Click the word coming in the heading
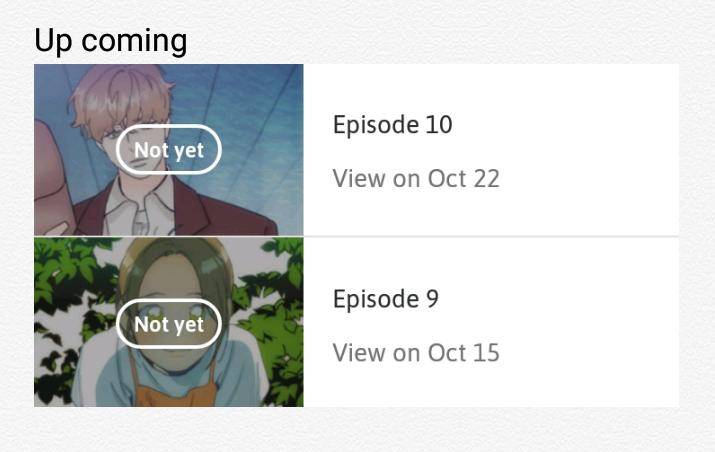 click(x=134, y=42)
